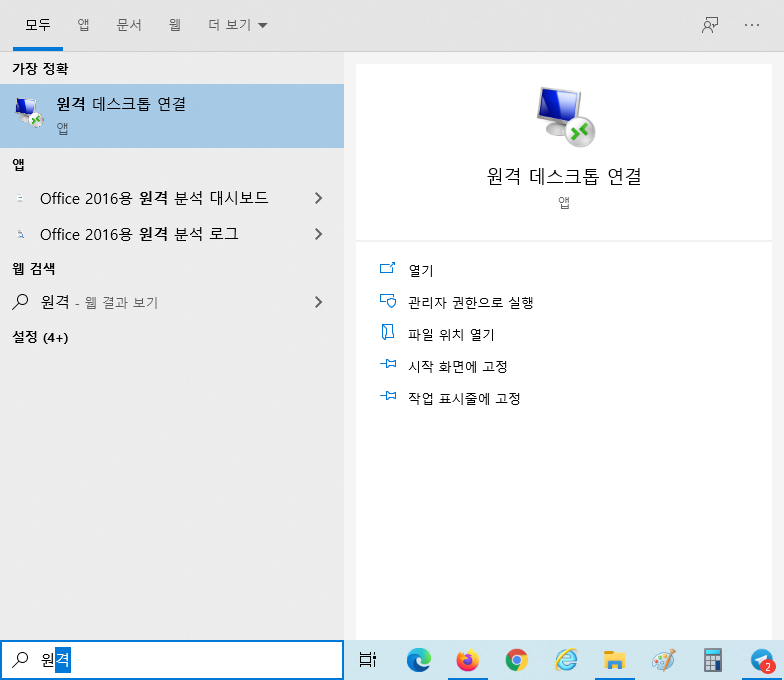Screen dimensions: 784x680
Task: Click the file location icon beside 파일 위치 열기
Action: click(388, 332)
